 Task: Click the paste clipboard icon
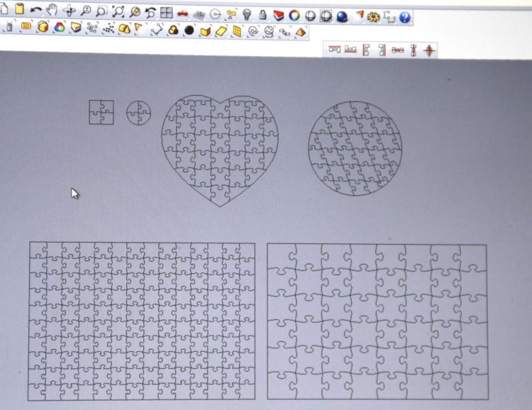pyautogui.click(x=19, y=9)
